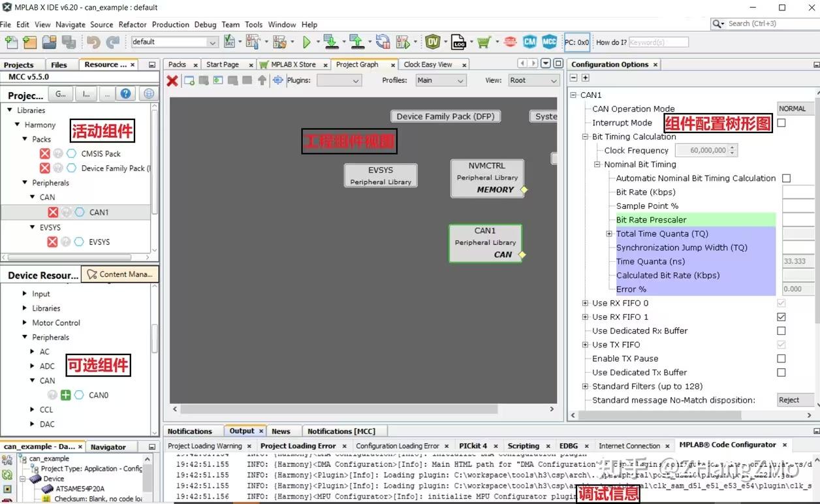Click the Content Manager button

120,274
